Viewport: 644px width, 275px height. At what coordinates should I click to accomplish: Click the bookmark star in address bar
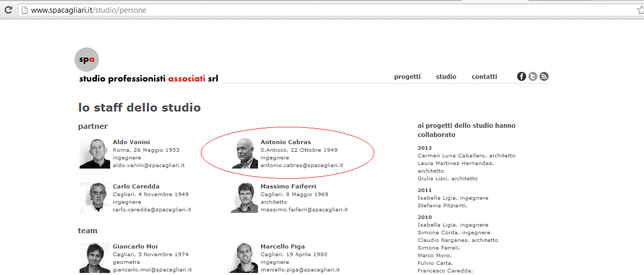tap(640, 10)
